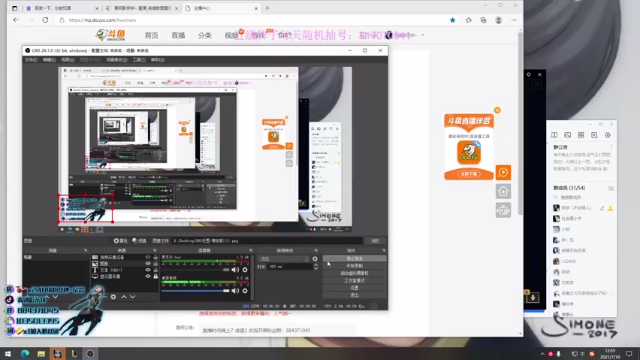Open Microsoft Edge from the taskbar
The image size is (640, 360).
[x=25, y=354]
